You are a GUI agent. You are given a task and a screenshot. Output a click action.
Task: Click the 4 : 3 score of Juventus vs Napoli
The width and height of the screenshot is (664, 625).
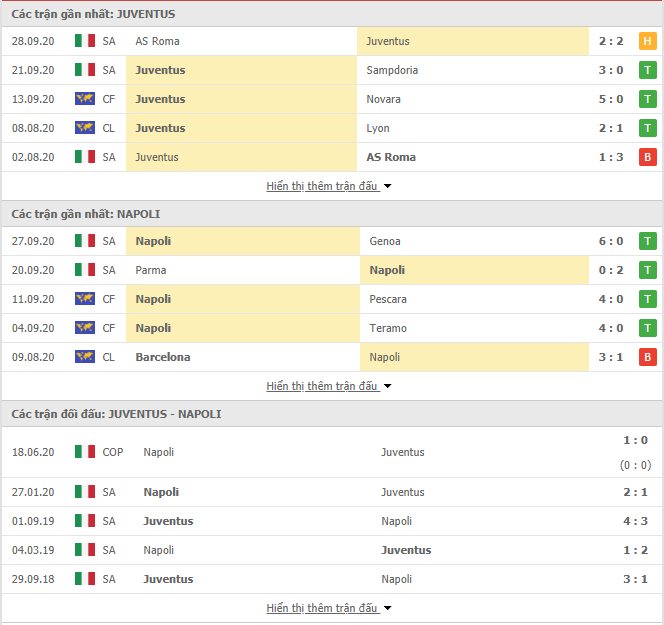[635, 521]
